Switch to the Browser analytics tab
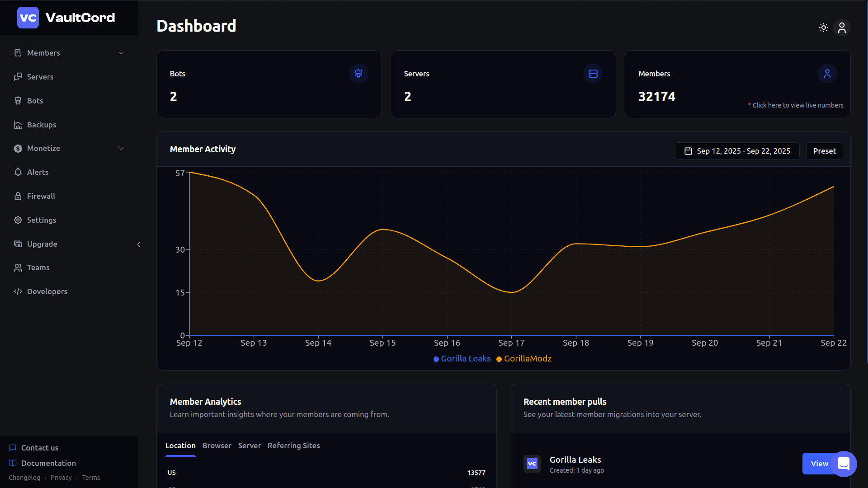 tap(217, 446)
